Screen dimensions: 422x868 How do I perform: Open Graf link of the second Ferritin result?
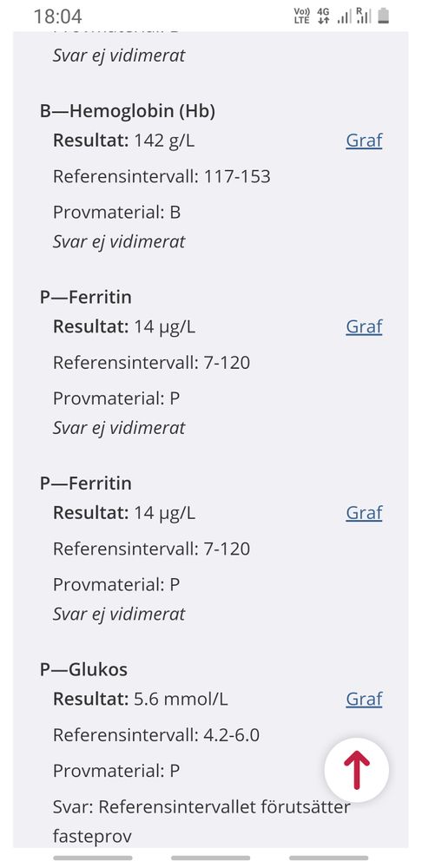(364, 513)
